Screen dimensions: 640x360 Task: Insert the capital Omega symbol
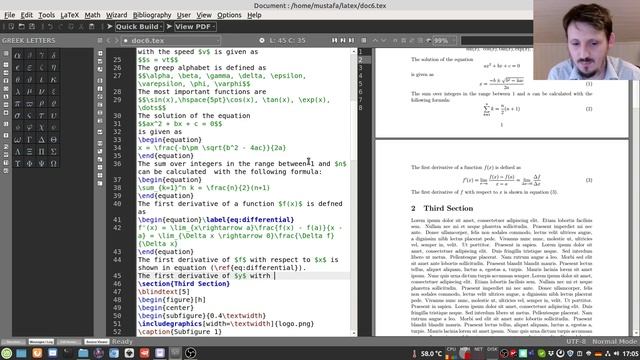point(53,164)
